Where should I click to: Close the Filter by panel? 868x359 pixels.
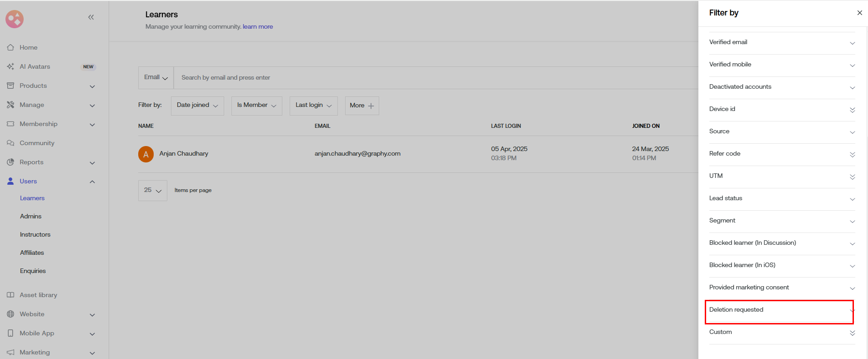click(x=859, y=13)
